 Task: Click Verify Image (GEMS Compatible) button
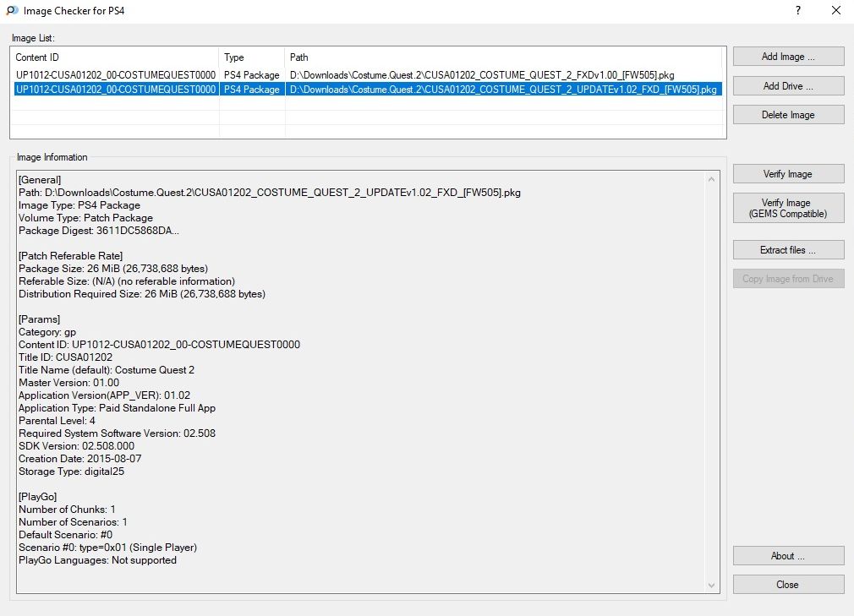tap(788, 208)
